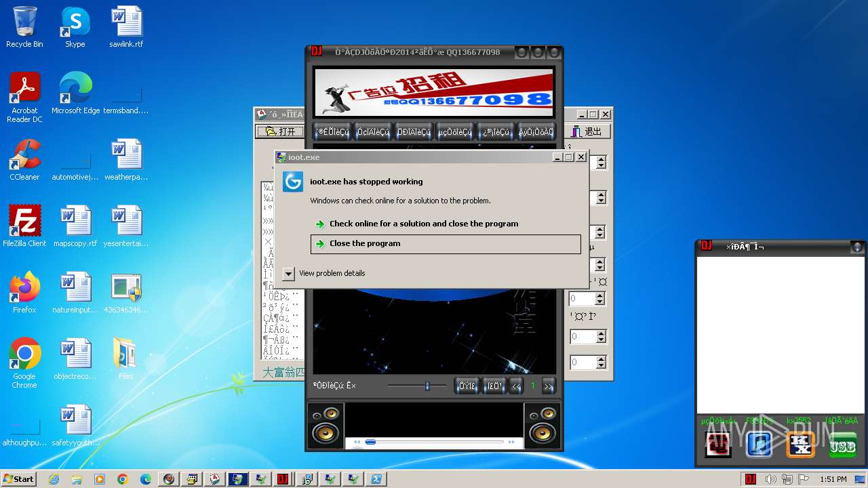Click the ÖÐÎÄÌèÇú category button in DJ player
Viewport: 868px width, 488px height.
(x=414, y=132)
